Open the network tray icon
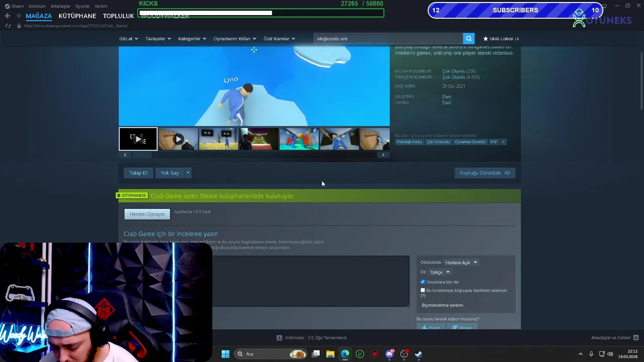The image size is (644, 362). pyautogui.click(x=602, y=354)
